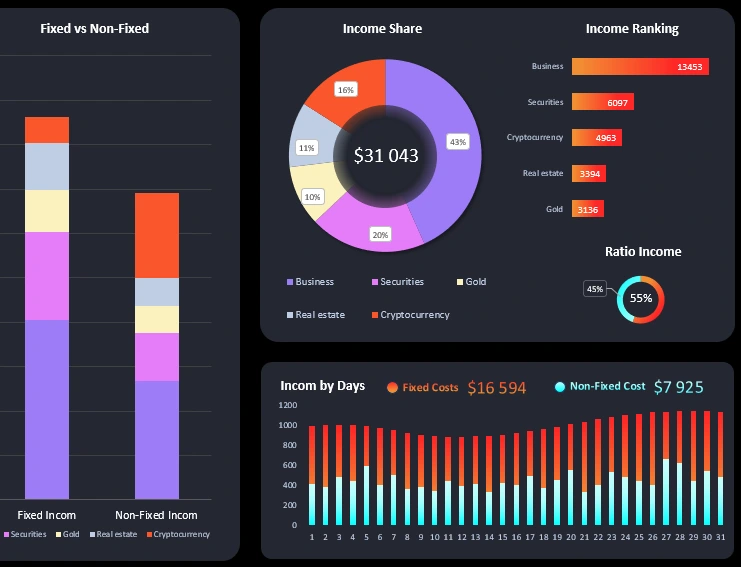Image resolution: width=741 pixels, height=567 pixels.
Task: Click the Fixed Incom axis label
Action: point(47,515)
